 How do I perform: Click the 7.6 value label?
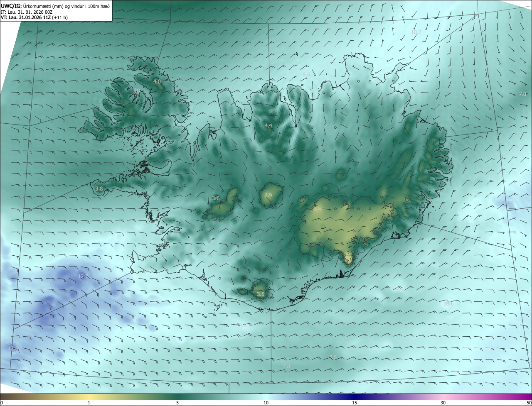click(333, 357)
